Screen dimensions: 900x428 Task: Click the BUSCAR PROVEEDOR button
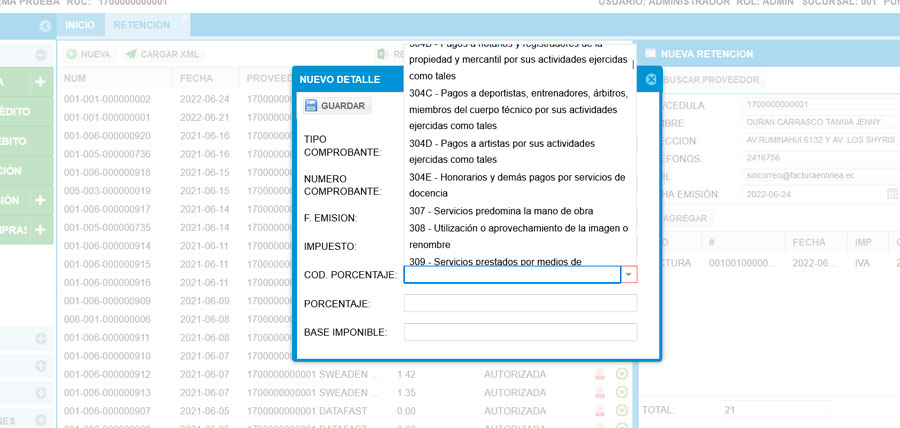711,80
